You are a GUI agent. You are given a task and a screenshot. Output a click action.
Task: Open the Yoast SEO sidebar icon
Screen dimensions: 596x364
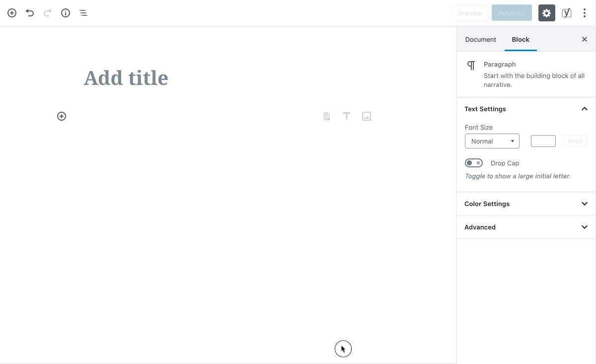[566, 13]
